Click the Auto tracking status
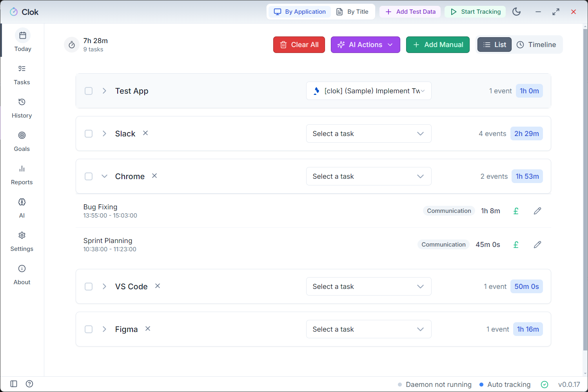This screenshot has width=588, height=392. coord(505,385)
